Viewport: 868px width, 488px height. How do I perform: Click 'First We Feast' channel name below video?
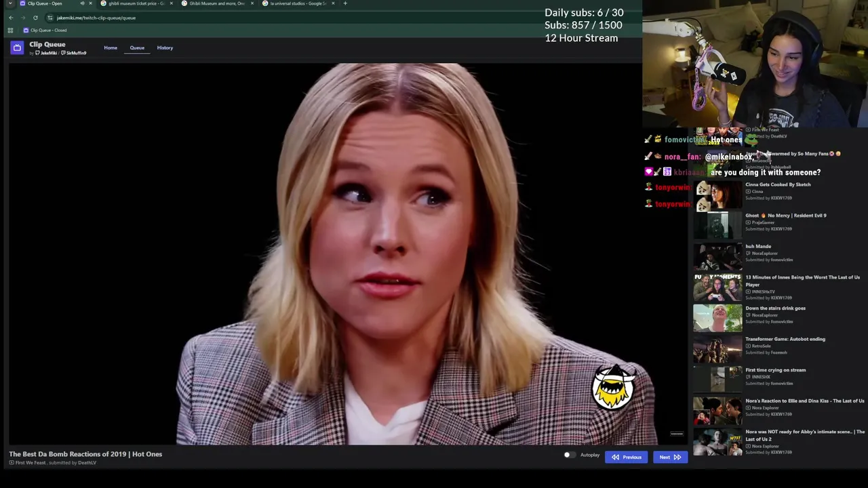click(31, 463)
